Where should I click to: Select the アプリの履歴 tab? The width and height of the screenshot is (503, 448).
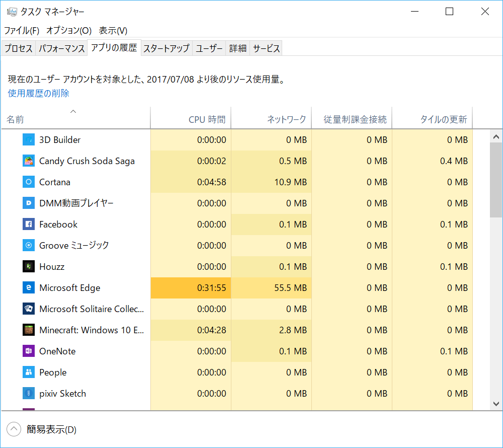click(114, 48)
